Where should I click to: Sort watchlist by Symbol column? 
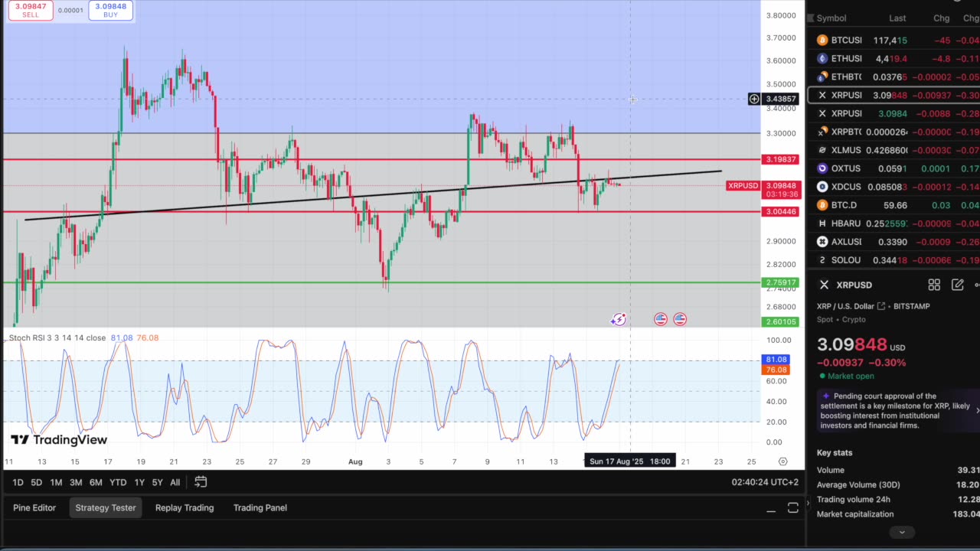coord(831,18)
